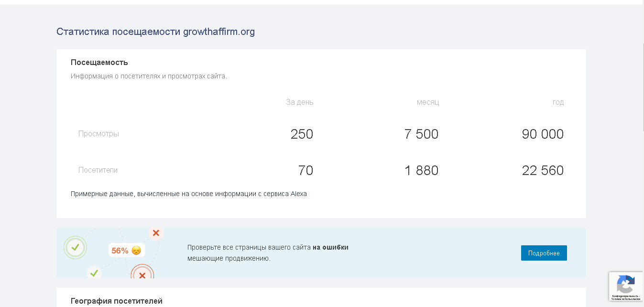Click the 'За день' column header
Screen dimensions: 644x307
pyautogui.click(x=300, y=102)
